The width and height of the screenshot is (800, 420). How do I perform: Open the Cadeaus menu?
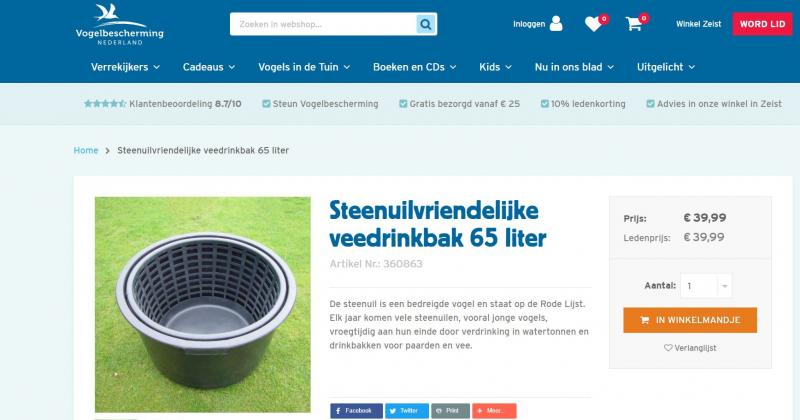tap(209, 67)
